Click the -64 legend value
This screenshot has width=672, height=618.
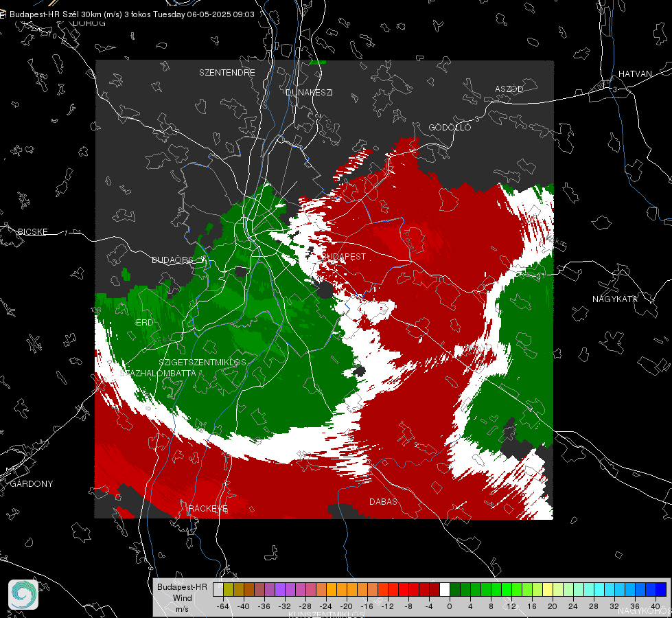coord(223,606)
